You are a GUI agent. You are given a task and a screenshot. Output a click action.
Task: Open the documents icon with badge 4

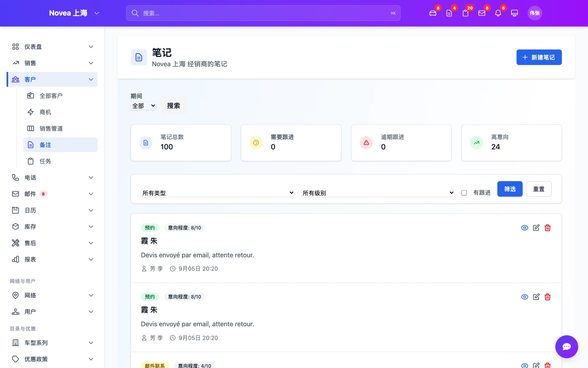[449, 13]
